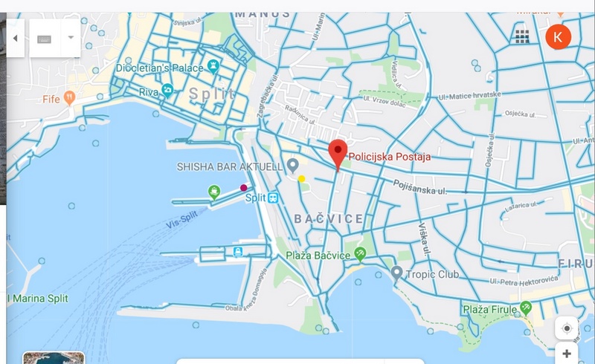Zoom in with the plus button
The width and height of the screenshot is (595, 364).
pos(567,354)
